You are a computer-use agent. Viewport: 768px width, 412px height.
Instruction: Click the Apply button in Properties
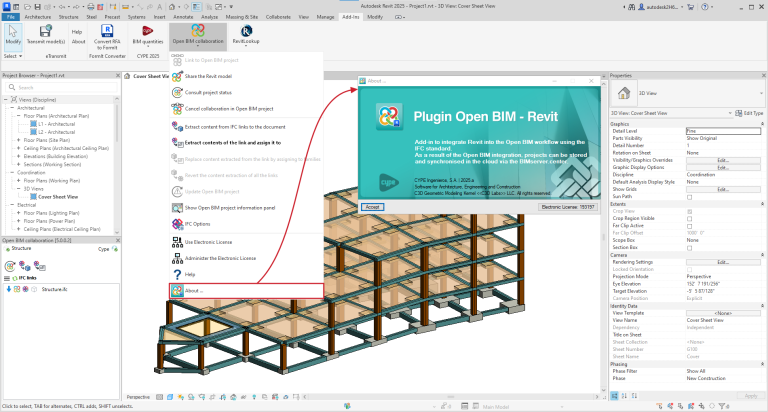[750, 396]
